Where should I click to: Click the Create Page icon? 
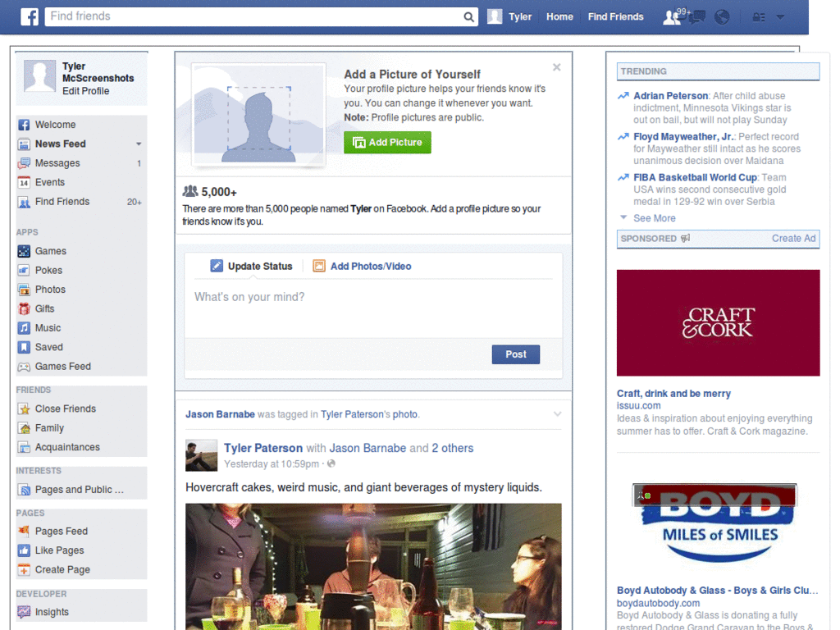[24, 570]
